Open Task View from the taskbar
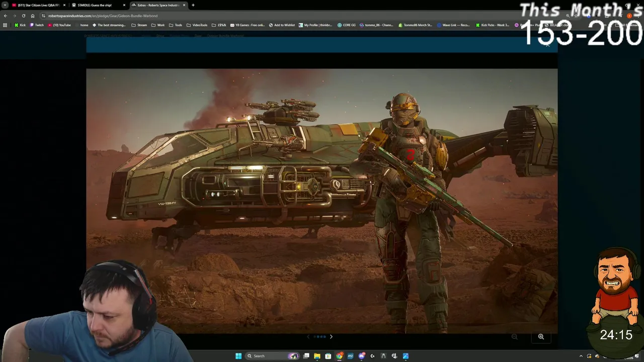This screenshot has height=362, width=644. pos(306,356)
